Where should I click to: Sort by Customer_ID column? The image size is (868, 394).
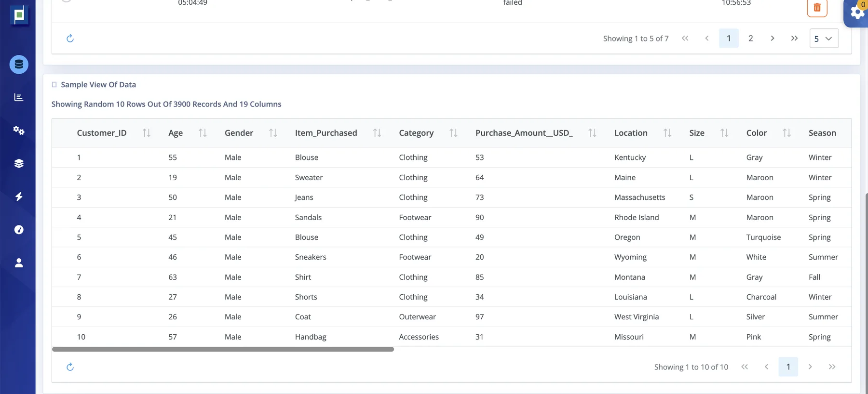[x=147, y=133]
